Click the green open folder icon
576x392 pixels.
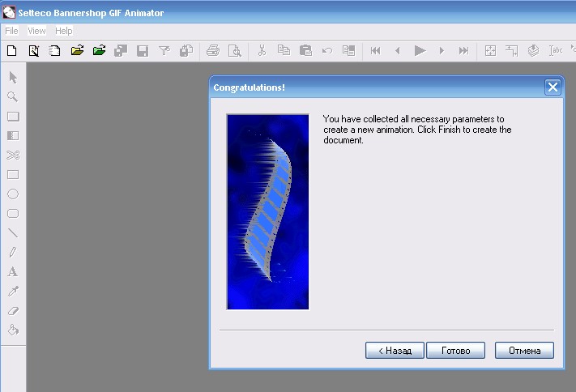pyautogui.click(x=99, y=50)
